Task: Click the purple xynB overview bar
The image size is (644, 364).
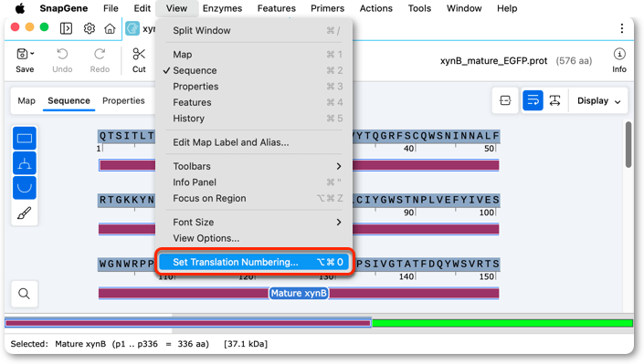Action: pyautogui.click(x=188, y=323)
